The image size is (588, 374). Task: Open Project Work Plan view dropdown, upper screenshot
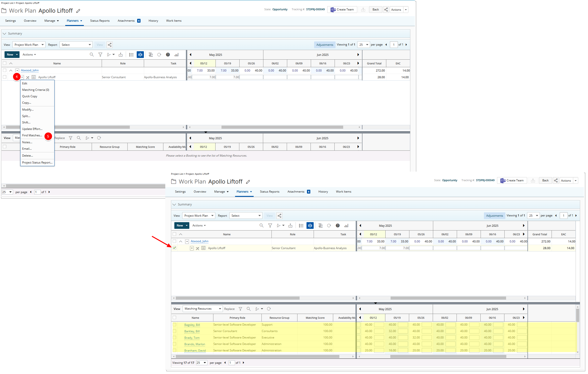[29, 45]
